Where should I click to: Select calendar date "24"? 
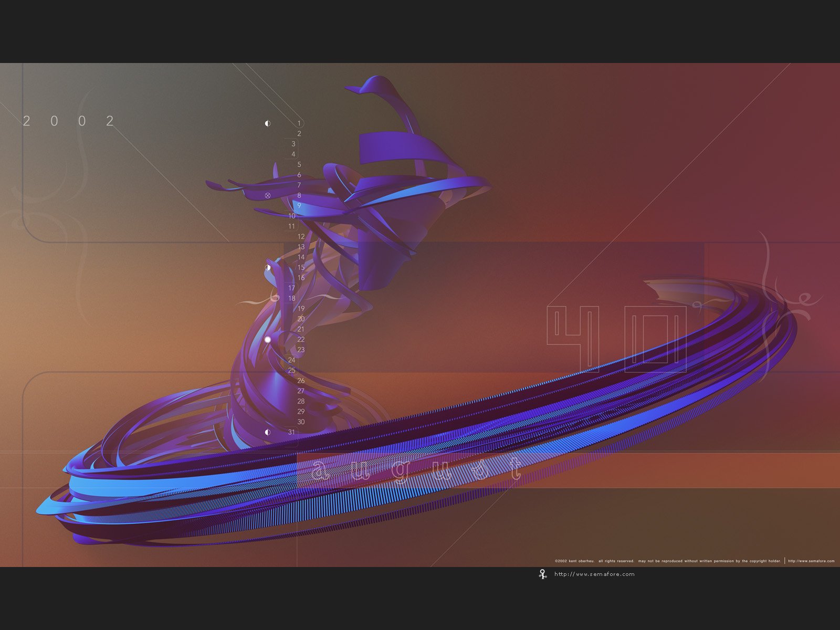(291, 360)
